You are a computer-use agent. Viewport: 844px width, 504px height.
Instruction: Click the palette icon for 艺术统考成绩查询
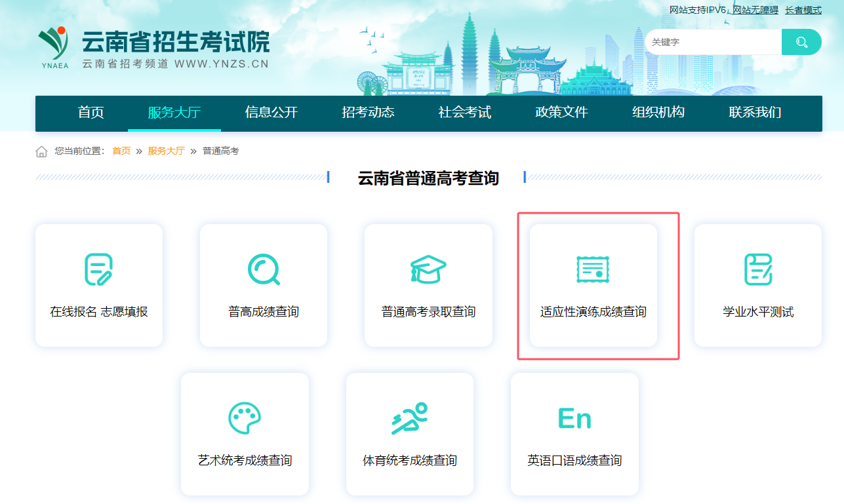(245, 418)
